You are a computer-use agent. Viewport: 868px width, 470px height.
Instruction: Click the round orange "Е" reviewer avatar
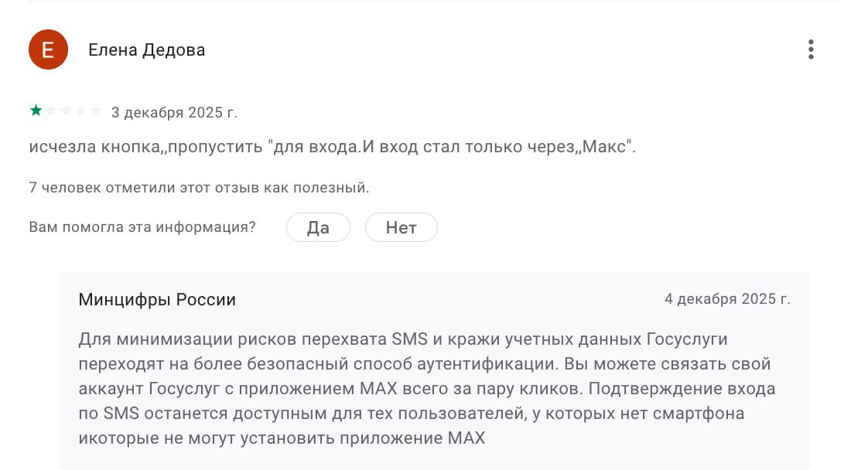coord(48,49)
